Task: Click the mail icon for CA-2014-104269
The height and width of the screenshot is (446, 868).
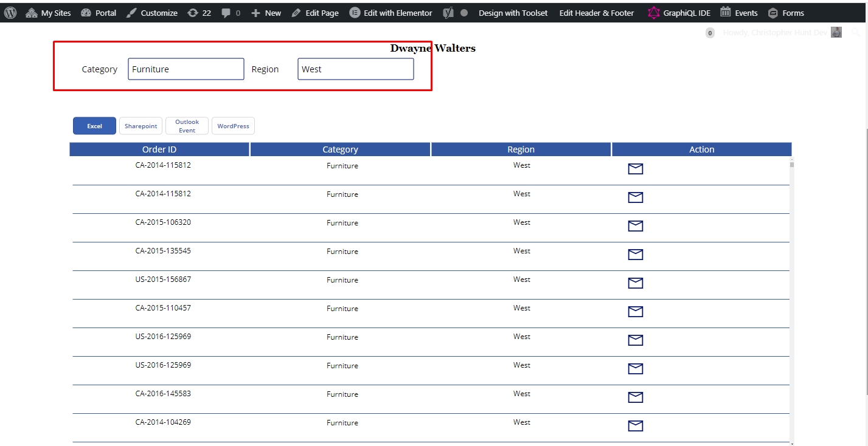Action: (636, 426)
